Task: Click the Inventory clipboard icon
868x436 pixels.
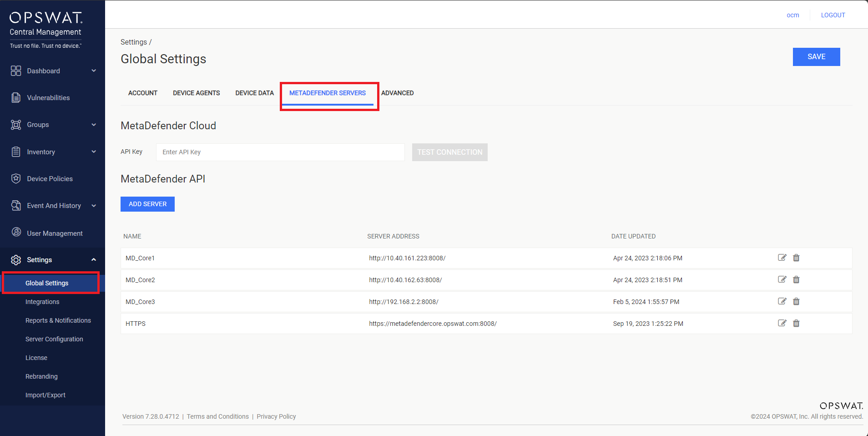Action: pyautogui.click(x=16, y=152)
